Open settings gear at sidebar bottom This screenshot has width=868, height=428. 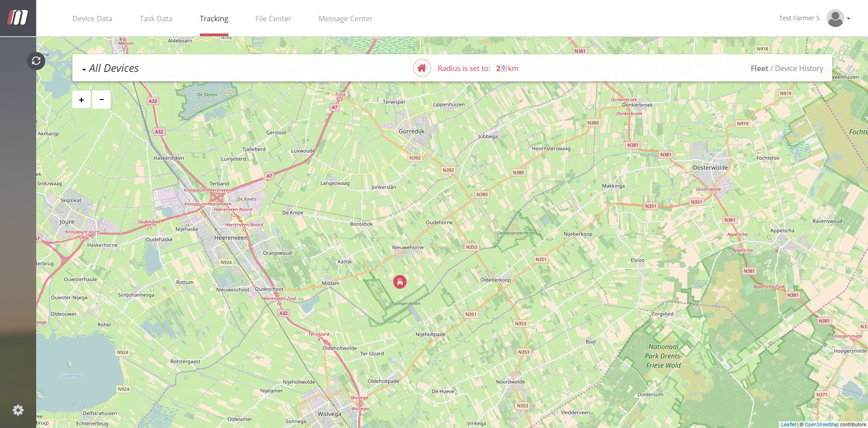[x=18, y=410]
